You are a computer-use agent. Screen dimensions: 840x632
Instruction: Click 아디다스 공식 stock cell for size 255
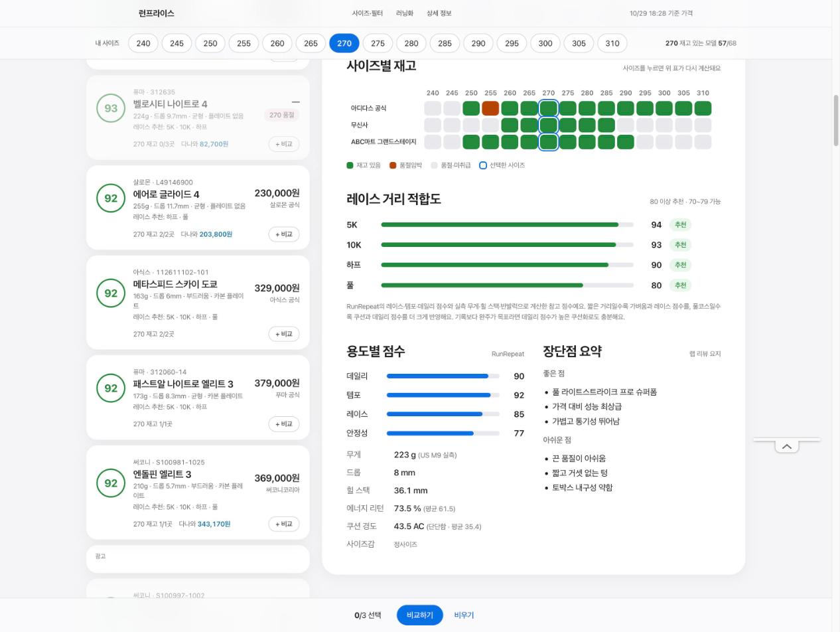point(490,108)
